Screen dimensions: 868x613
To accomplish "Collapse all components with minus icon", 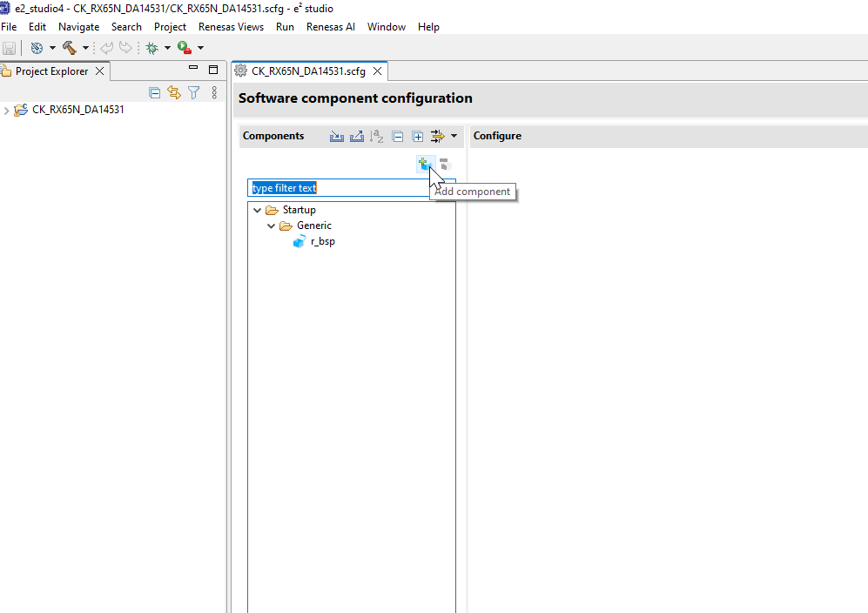I will (398, 136).
